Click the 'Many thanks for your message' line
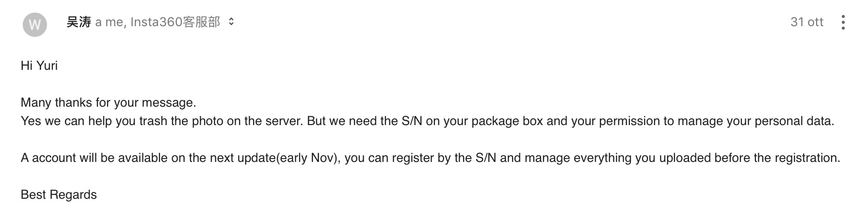 tap(108, 102)
